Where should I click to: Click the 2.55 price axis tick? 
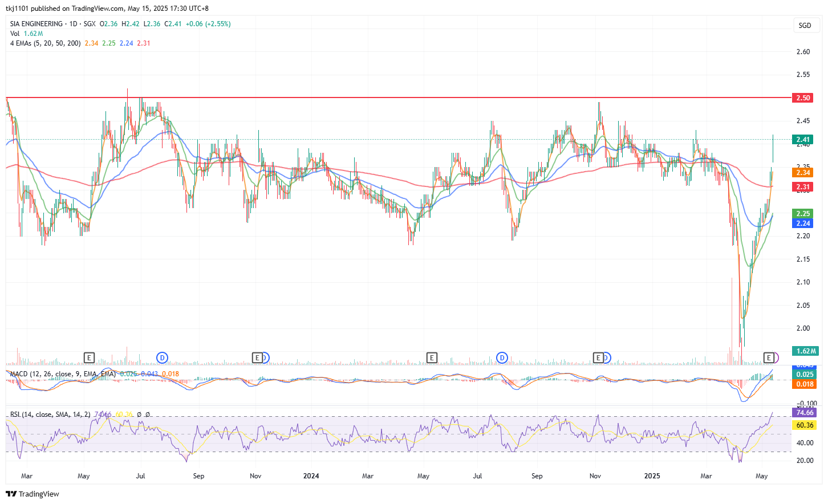pyautogui.click(x=803, y=75)
